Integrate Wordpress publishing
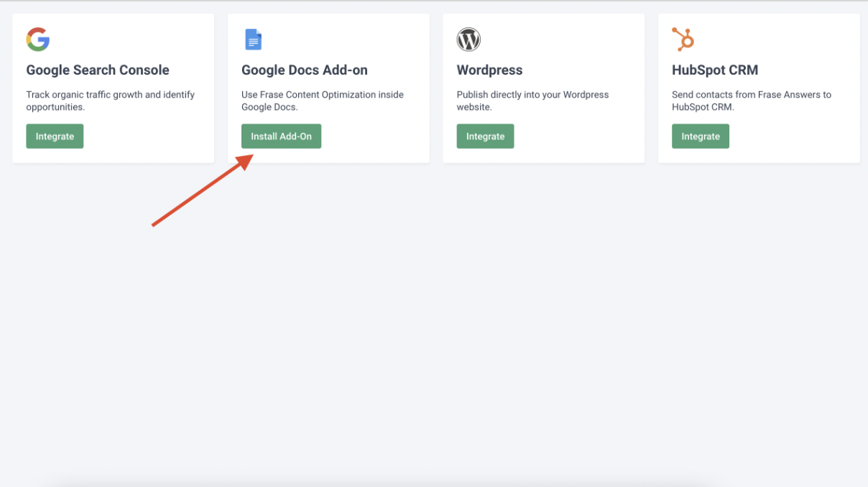The height and width of the screenshot is (487, 868). [485, 136]
